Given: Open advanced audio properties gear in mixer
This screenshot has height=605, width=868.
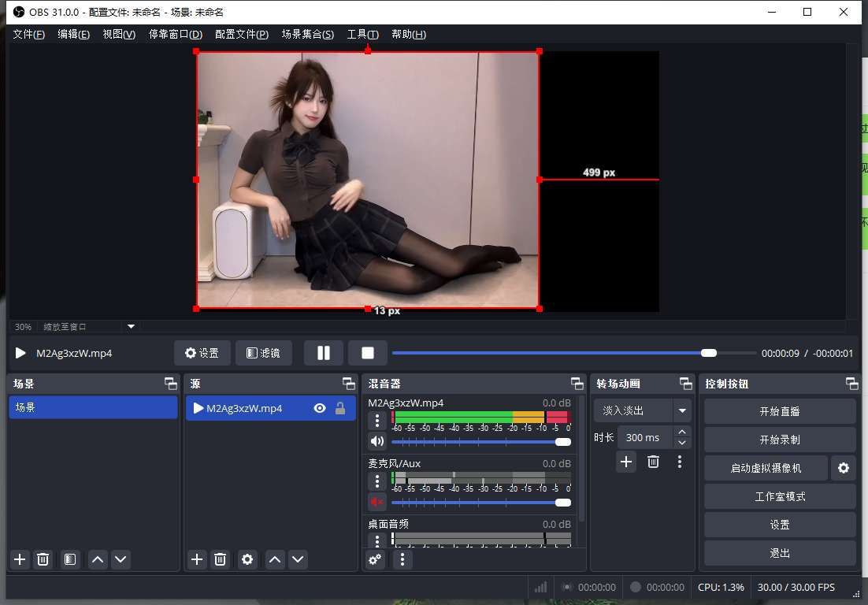Looking at the screenshot, I should click(x=374, y=559).
